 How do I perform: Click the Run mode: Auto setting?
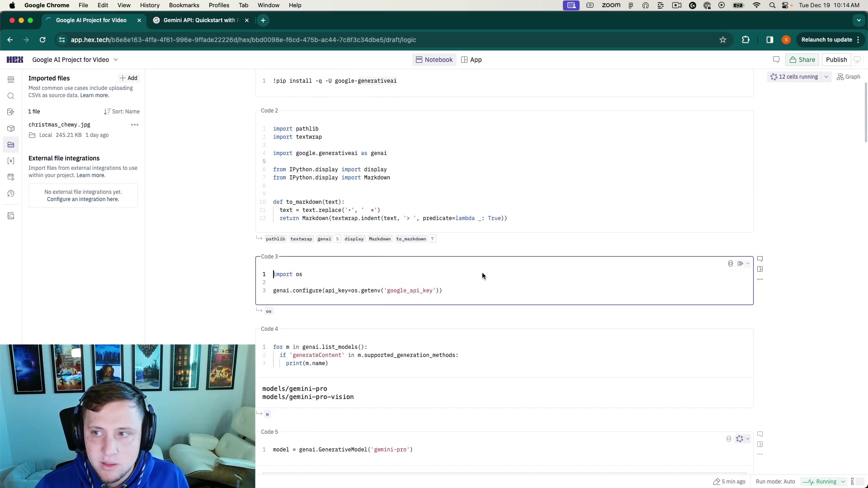[x=775, y=482]
